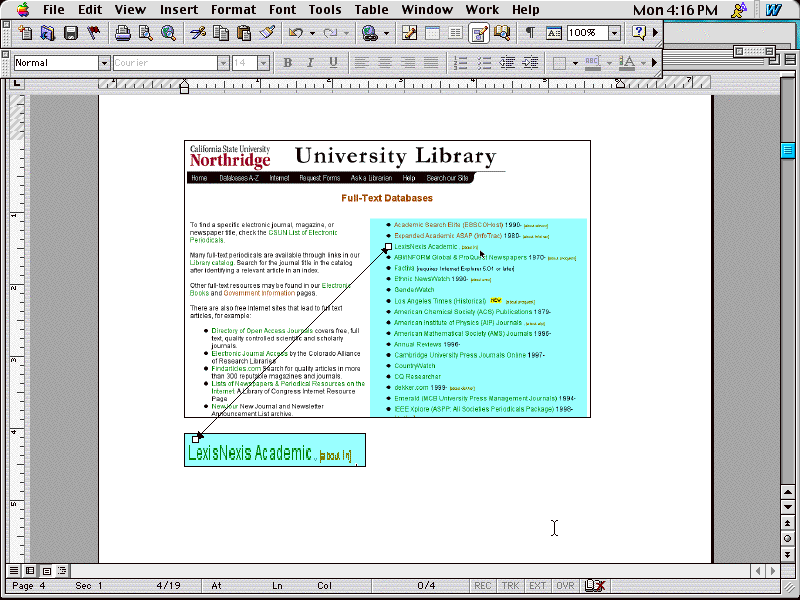Open the font size dropdown
Image resolution: width=800 pixels, height=600 pixels.
(x=264, y=63)
